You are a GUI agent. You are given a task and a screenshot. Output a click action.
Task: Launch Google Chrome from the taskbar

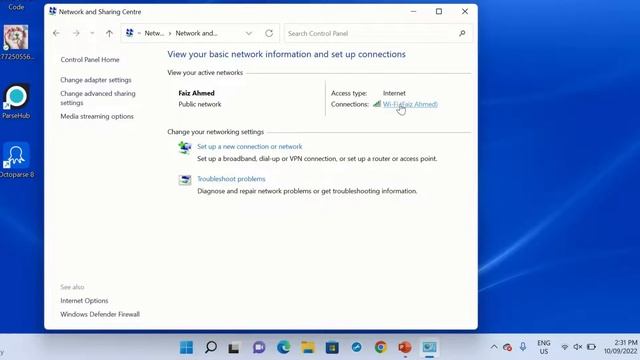click(x=380, y=347)
